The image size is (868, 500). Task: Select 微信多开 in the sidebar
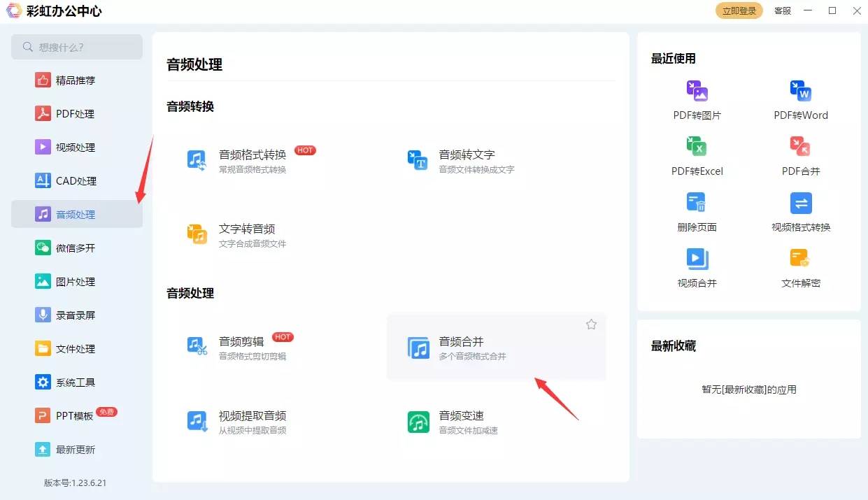pyautogui.click(x=77, y=248)
